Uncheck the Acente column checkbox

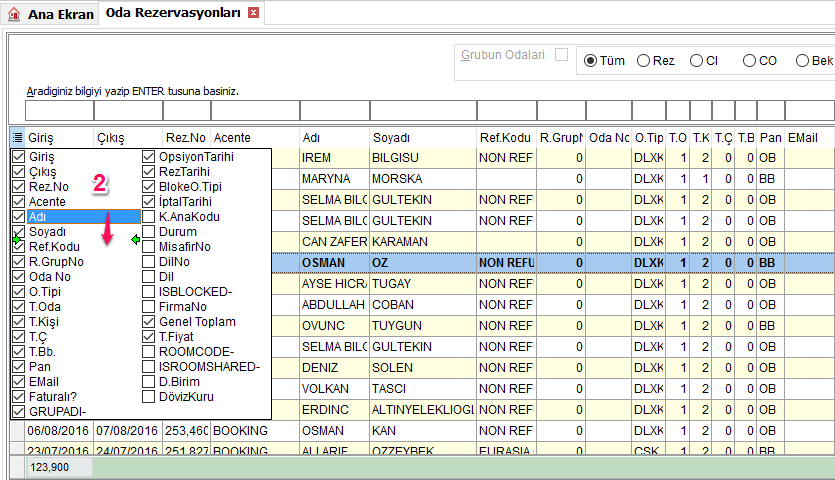pos(19,201)
